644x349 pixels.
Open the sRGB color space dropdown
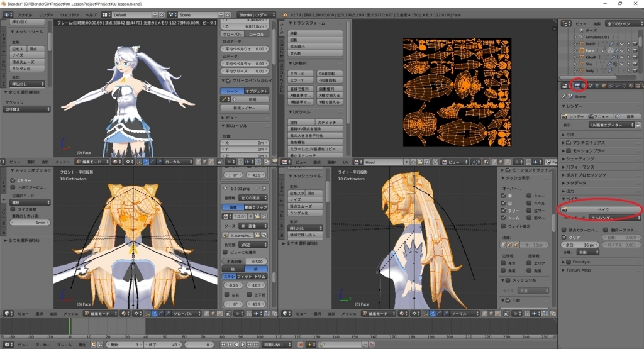253,244
